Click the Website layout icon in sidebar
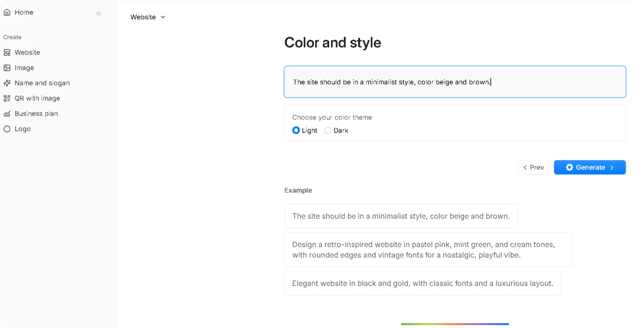The width and height of the screenshot is (644, 328). [x=7, y=52]
